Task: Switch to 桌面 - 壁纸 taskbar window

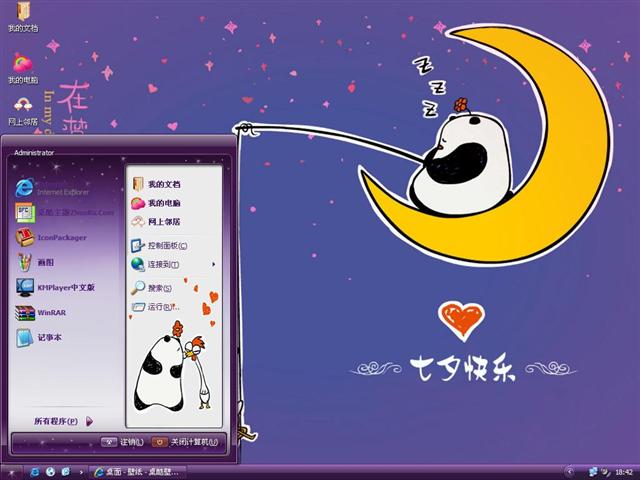Action: pos(138,472)
